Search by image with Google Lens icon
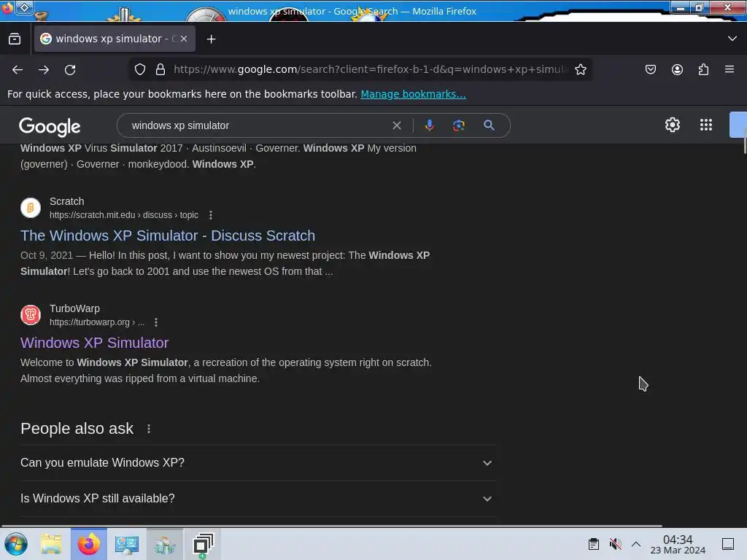The width and height of the screenshot is (747, 560). tap(458, 125)
